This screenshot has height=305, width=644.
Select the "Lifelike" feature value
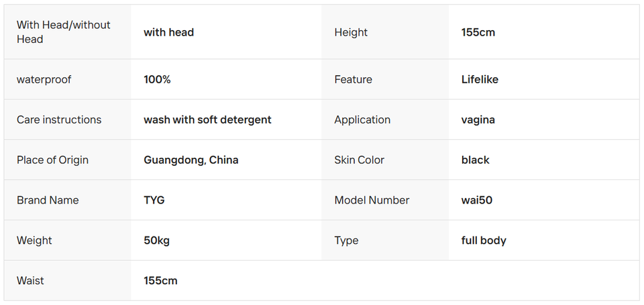(480, 79)
